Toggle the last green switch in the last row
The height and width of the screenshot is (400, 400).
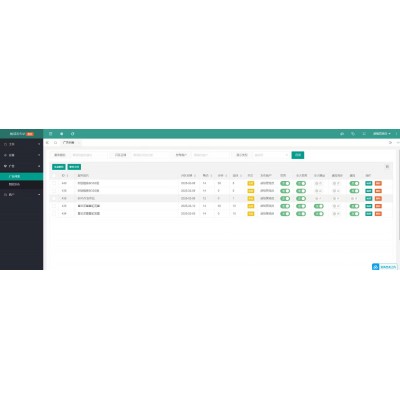point(354,214)
